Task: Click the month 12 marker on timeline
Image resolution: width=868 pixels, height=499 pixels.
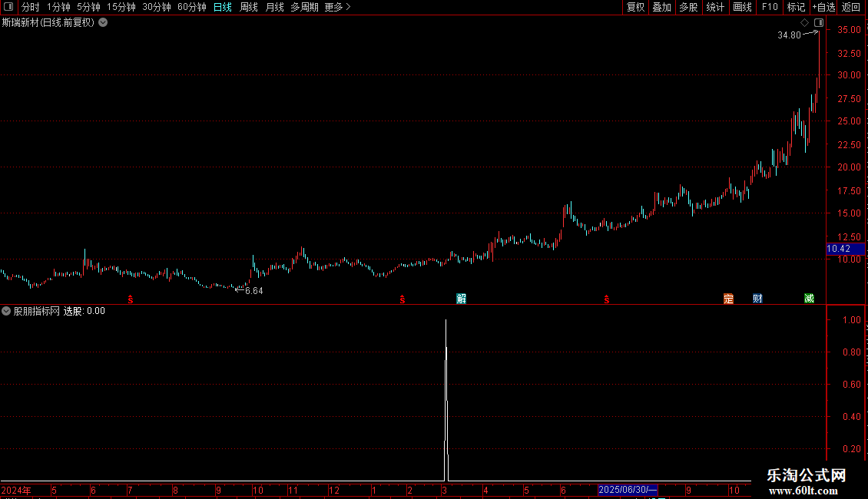Action: pos(334,490)
